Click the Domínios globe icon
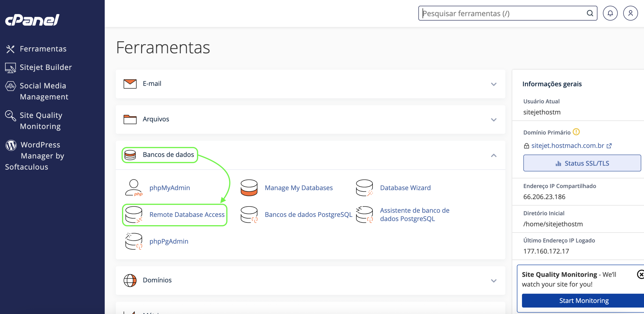This screenshot has height=314, width=644. [130, 280]
